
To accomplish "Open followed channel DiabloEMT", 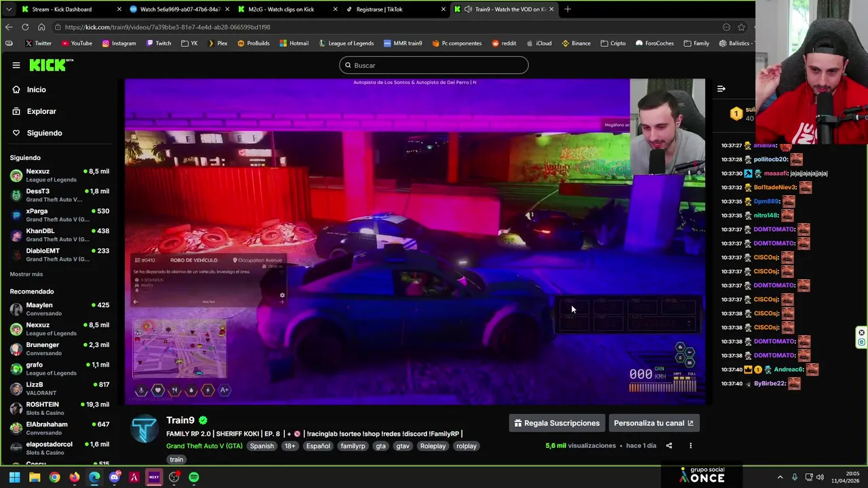I will coord(60,254).
